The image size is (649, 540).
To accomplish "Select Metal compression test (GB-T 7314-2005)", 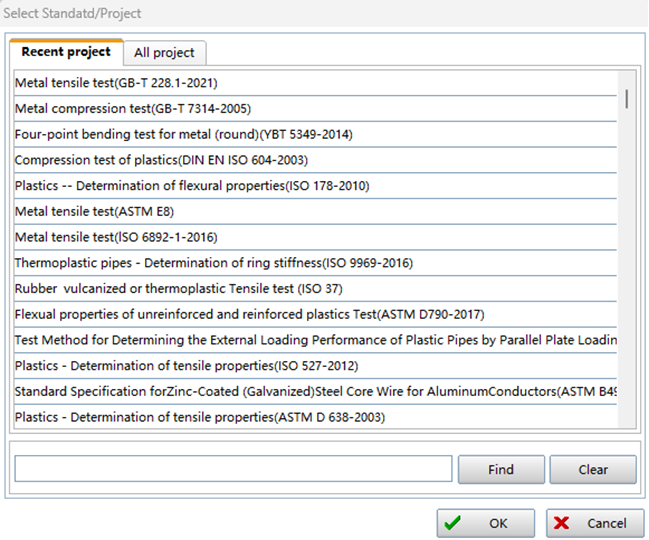I will pyautogui.click(x=132, y=108).
